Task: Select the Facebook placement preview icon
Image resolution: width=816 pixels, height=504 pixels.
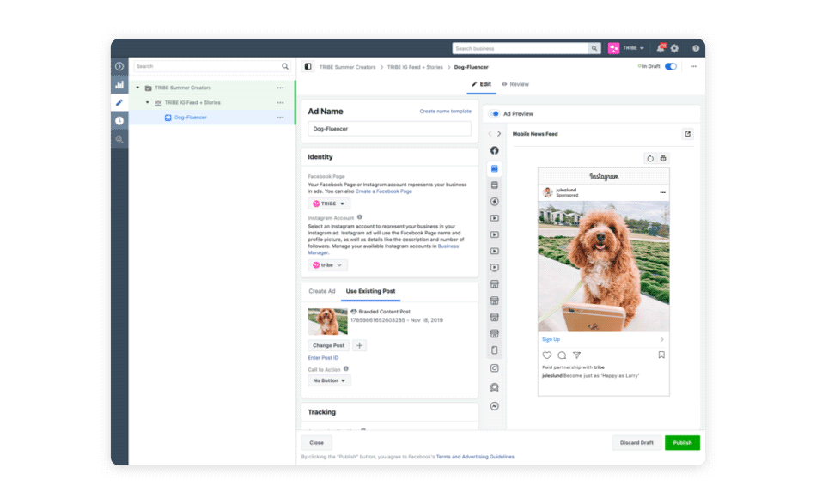Action: (x=495, y=150)
